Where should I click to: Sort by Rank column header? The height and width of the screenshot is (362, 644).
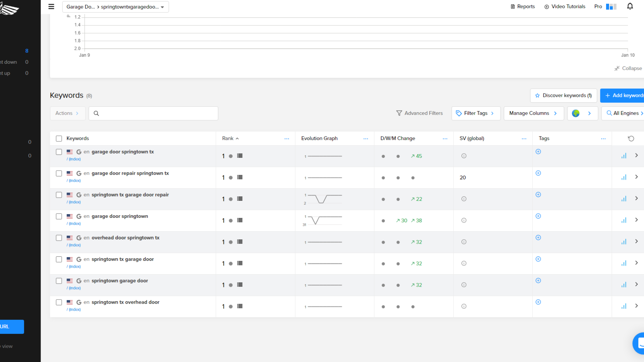click(230, 138)
